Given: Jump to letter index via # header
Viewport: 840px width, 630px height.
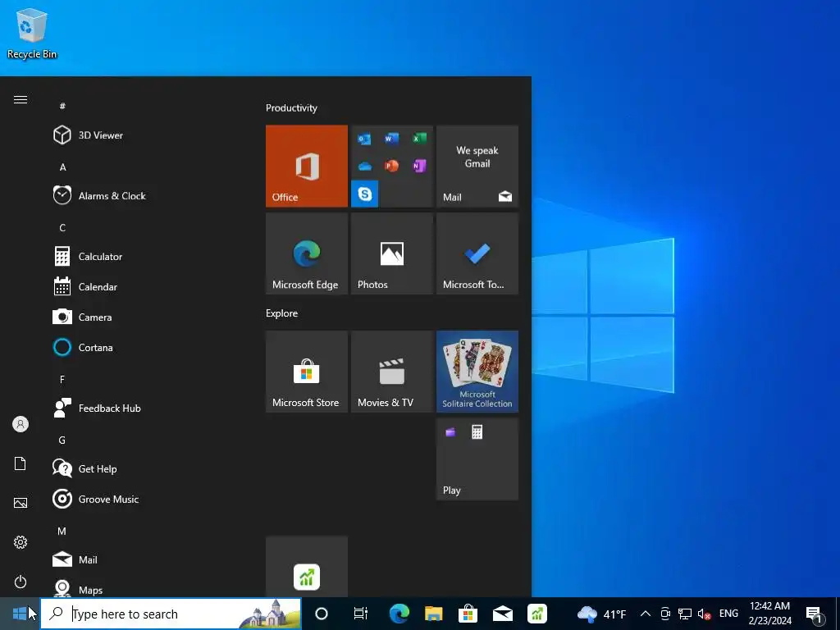Looking at the screenshot, I should 62,106.
